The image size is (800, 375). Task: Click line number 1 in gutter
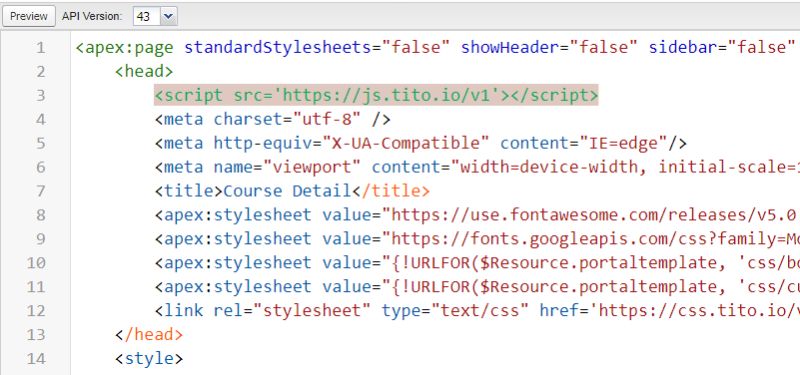[40, 48]
